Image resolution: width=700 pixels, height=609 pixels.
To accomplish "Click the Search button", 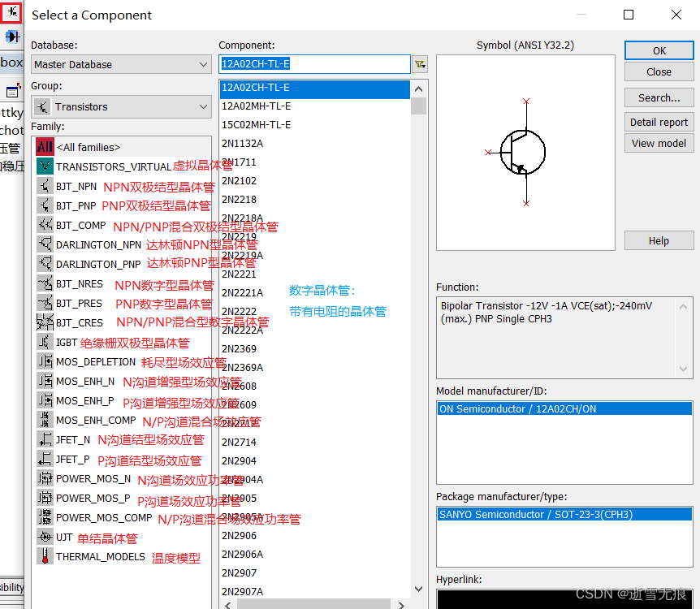I will [x=659, y=97].
